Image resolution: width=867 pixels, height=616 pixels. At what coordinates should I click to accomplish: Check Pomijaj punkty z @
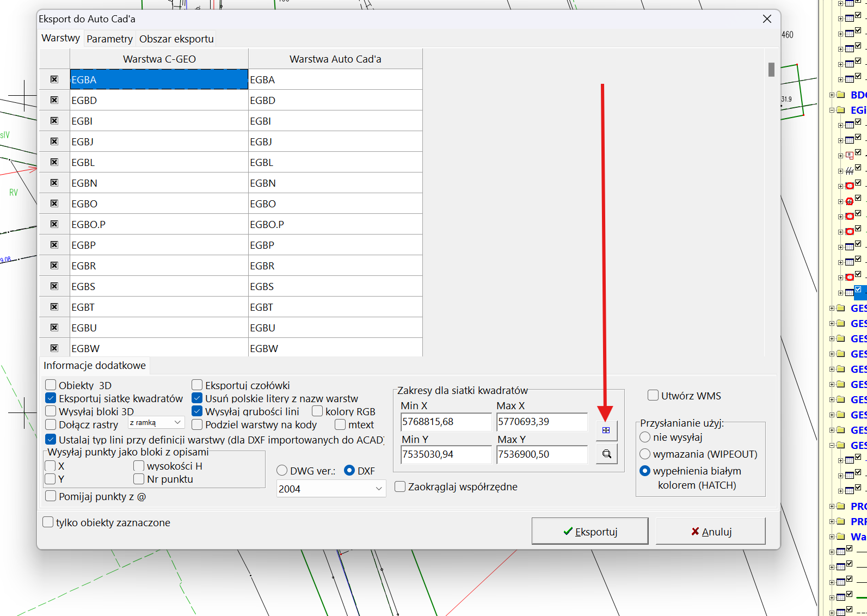point(51,496)
